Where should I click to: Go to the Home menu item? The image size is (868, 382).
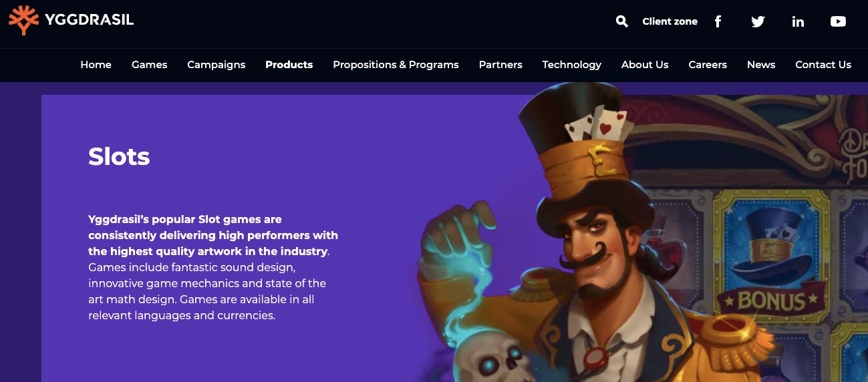click(x=96, y=65)
